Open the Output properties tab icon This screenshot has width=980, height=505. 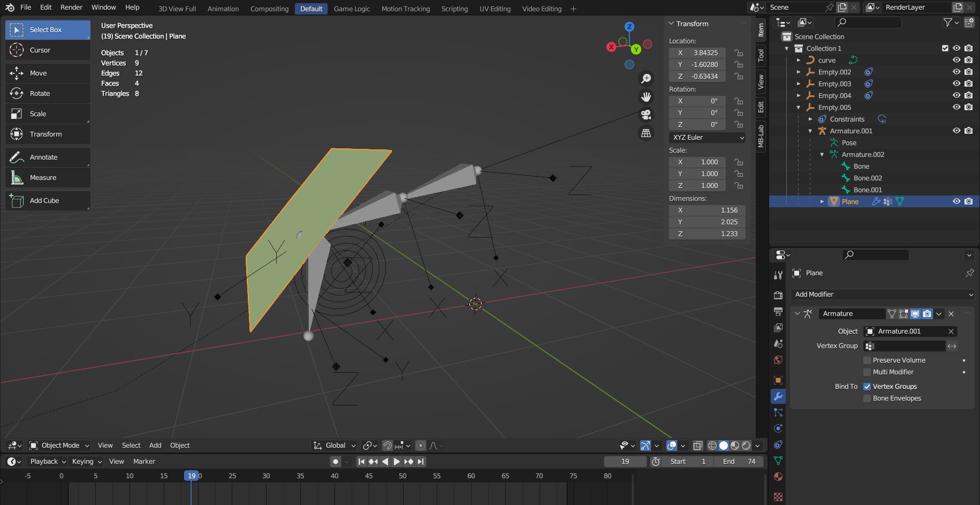pos(778,311)
